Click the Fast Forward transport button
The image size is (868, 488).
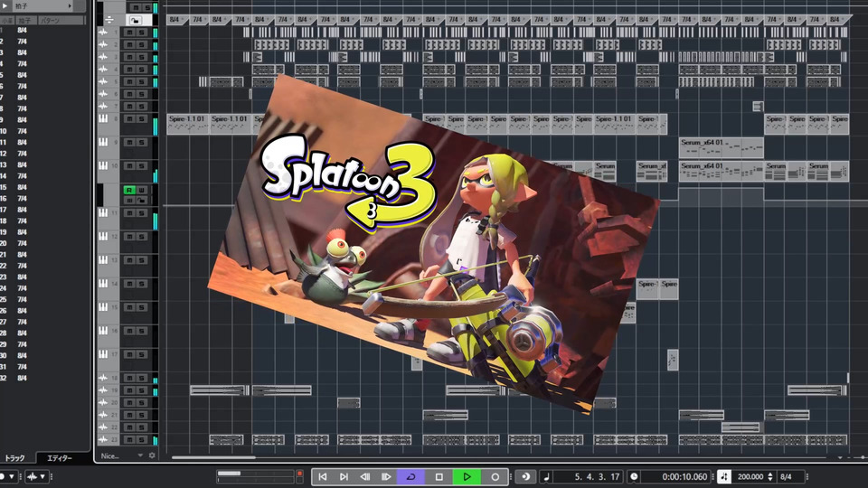pyautogui.click(x=386, y=476)
